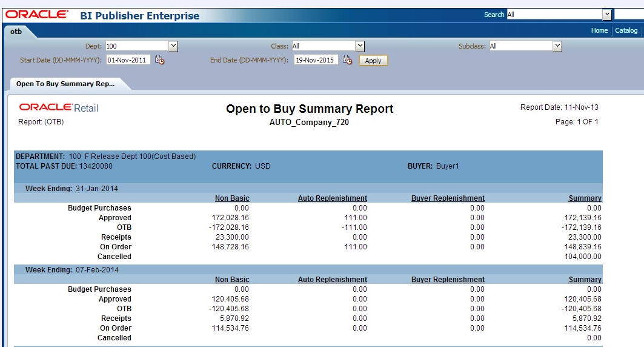Click 'BUYER: Buyer1' text
This screenshot has height=347, width=644.
pyautogui.click(x=433, y=166)
